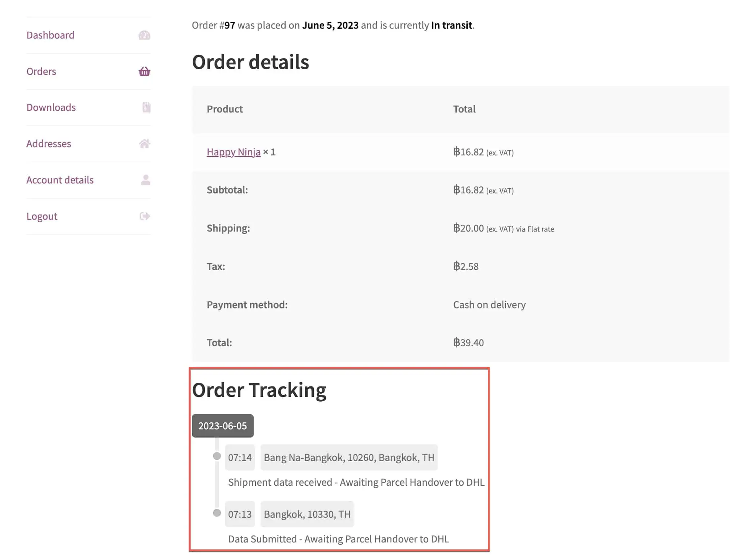This screenshot has height=560, width=751.
Task: Open the Dashboard menu item
Action: [50, 35]
